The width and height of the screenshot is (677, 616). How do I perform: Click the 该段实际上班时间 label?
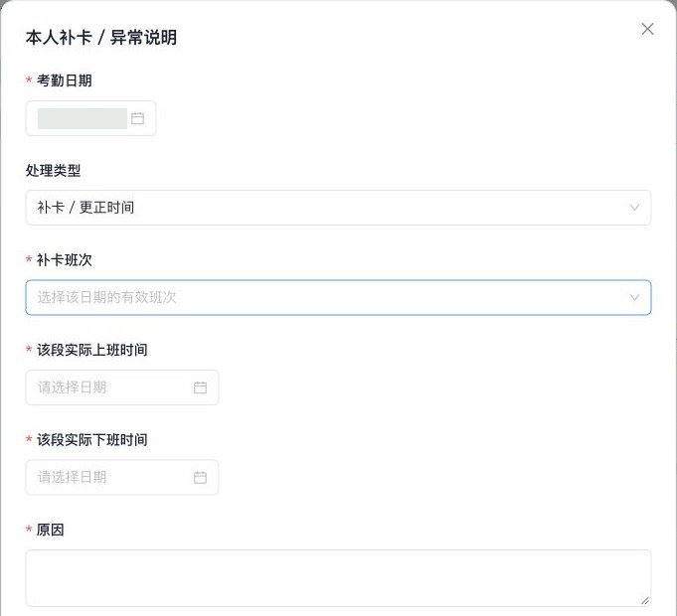point(92,350)
